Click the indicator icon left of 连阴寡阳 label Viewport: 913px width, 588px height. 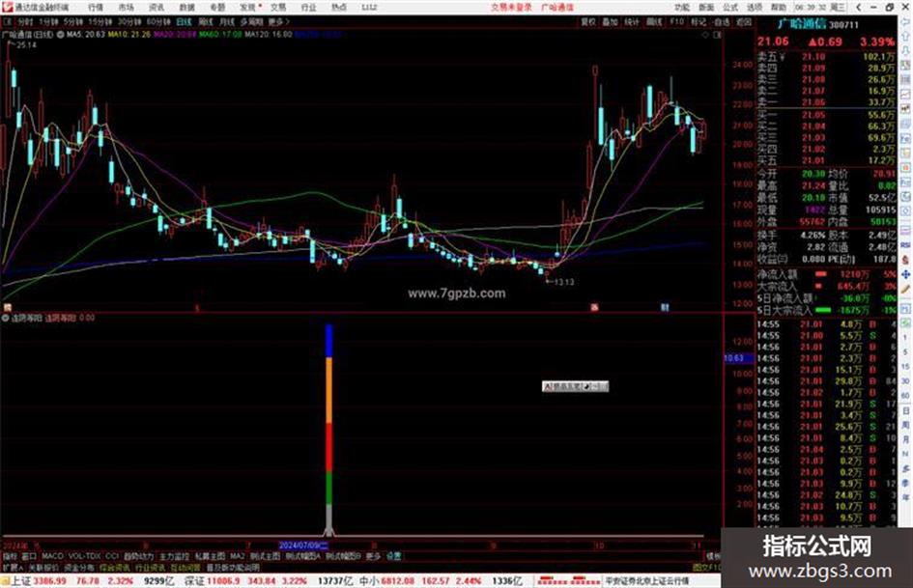5,318
